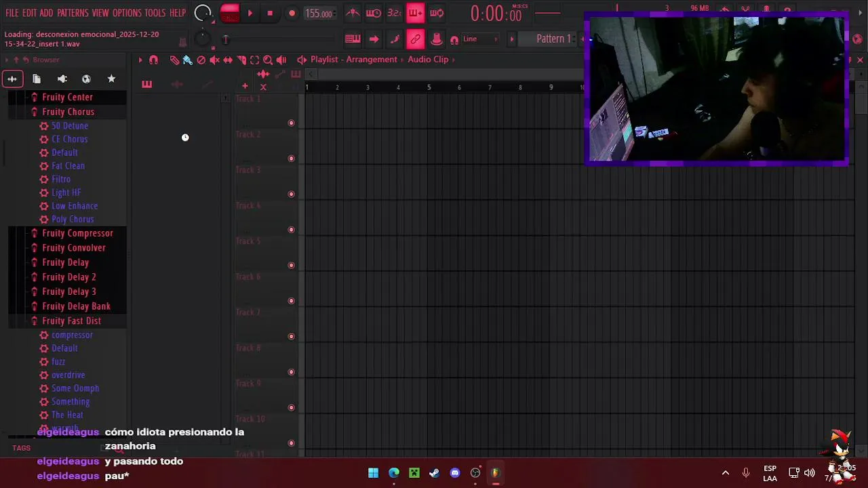Toggle the highlighted overdub/loop record button
Screen dimensions: 868x488
(x=415, y=13)
